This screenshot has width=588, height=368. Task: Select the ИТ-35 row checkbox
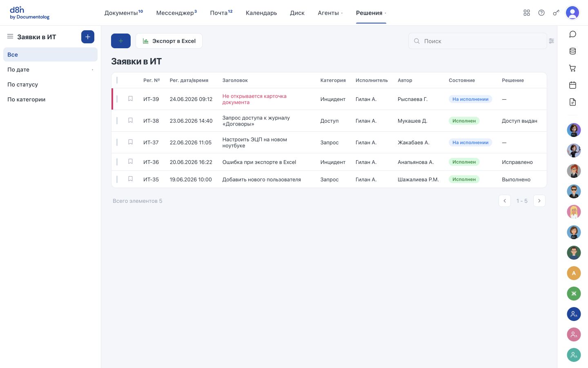[x=117, y=179]
